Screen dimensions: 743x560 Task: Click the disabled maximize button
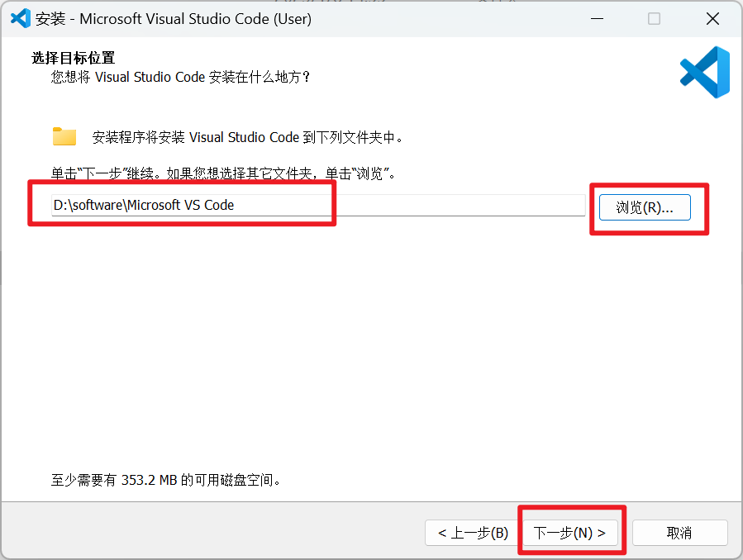[654, 19]
